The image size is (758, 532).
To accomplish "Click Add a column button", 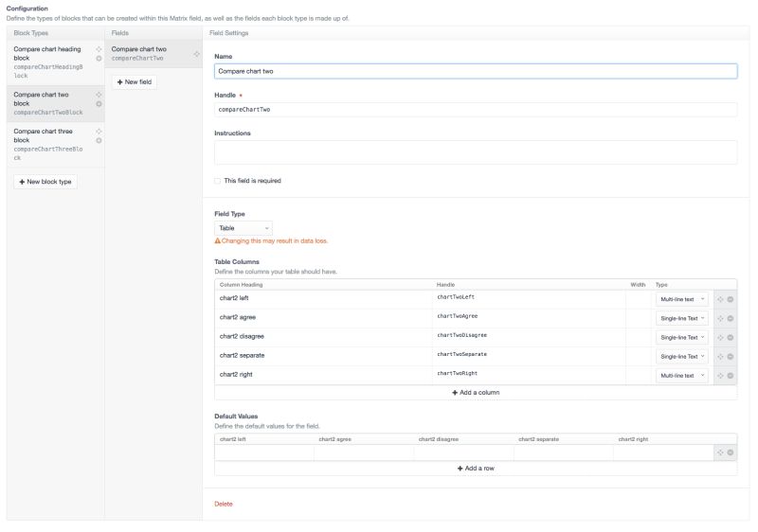I will pyautogui.click(x=476, y=393).
